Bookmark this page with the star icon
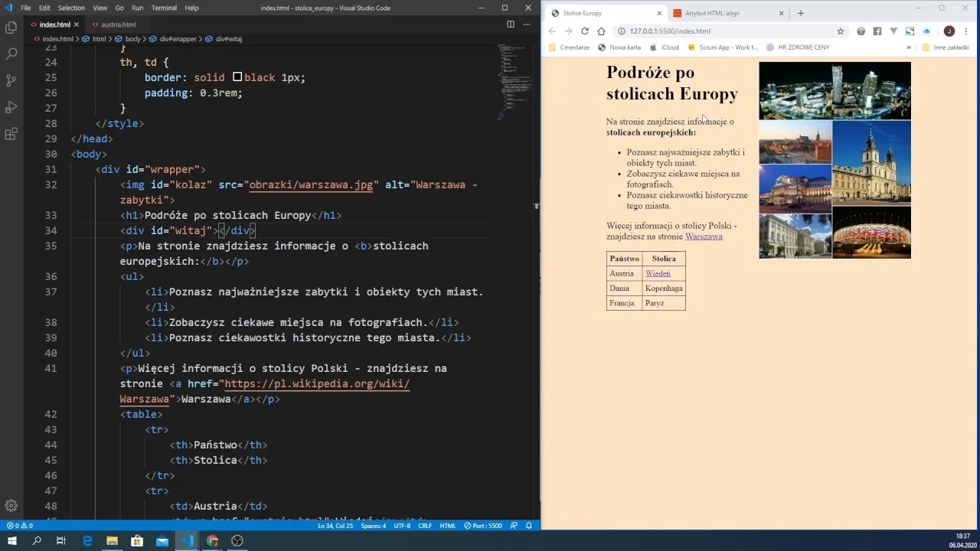This screenshot has height=551, width=980. click(841, 31)
